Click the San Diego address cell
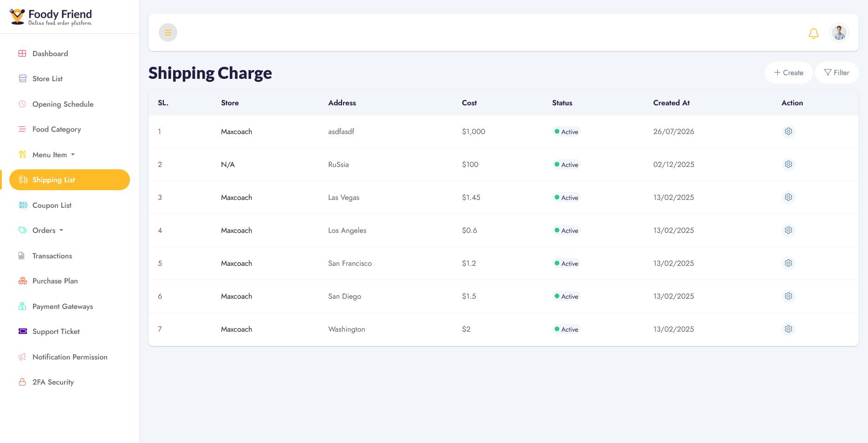868x443 pixels. pos(344,296)
